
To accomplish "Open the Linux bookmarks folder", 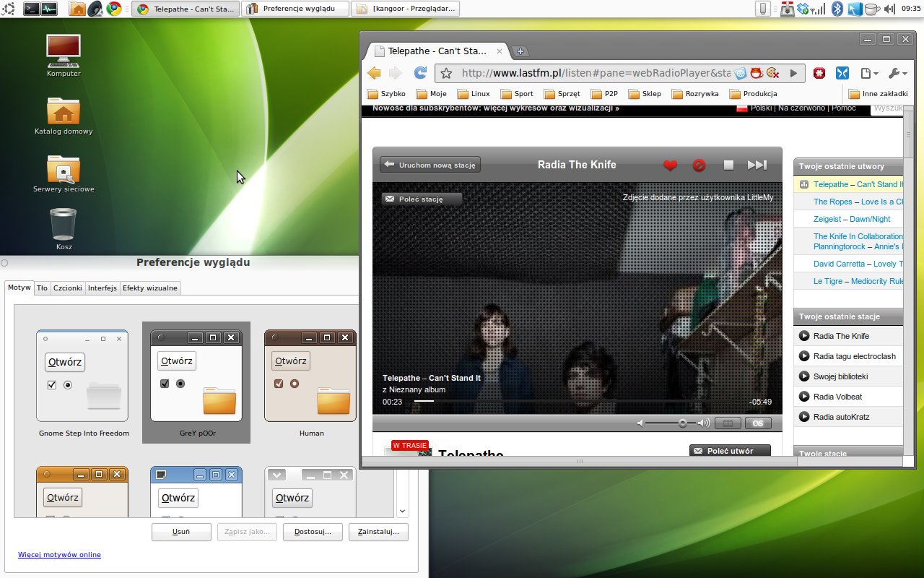I will [474, 94].
